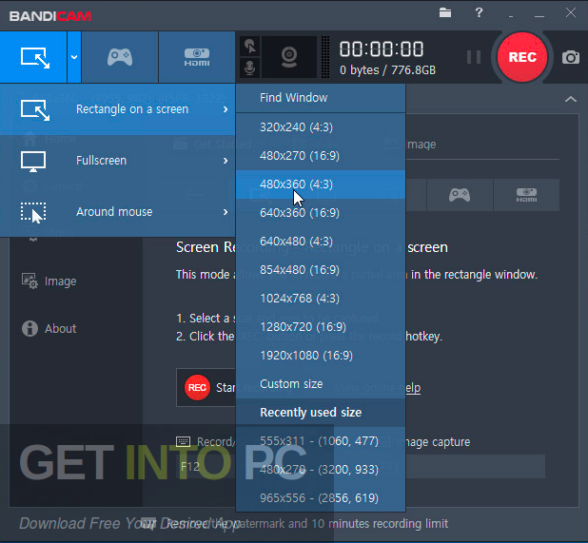This screenshot has width=588, height=543.
Task: Toggle the mouse cursor effects icon
Action: coord(250,46)
